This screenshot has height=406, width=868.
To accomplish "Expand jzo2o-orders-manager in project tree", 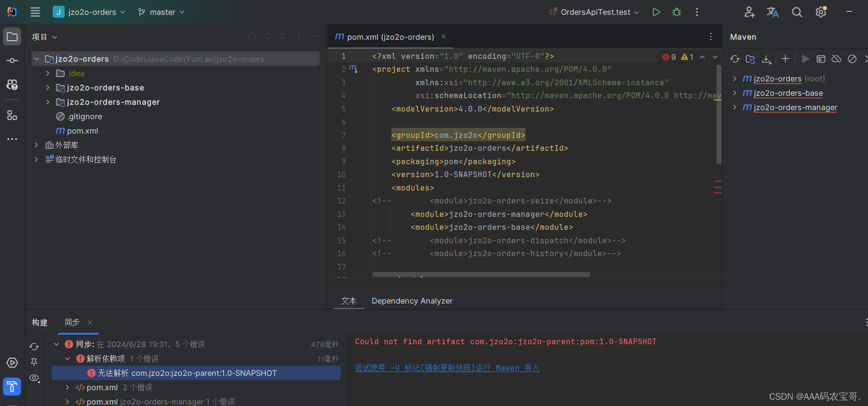I will (x=47, y=102).
